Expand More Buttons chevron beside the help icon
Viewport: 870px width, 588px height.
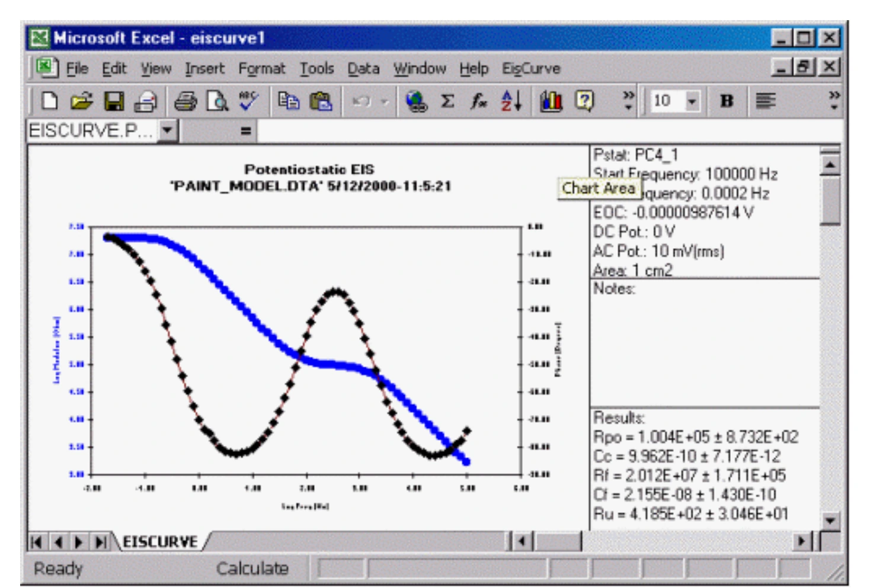628,101
